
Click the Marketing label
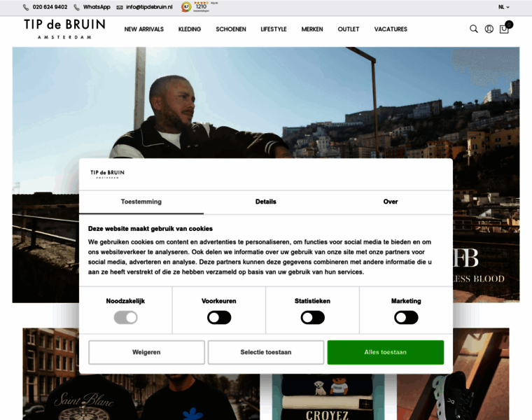[406, 301]
